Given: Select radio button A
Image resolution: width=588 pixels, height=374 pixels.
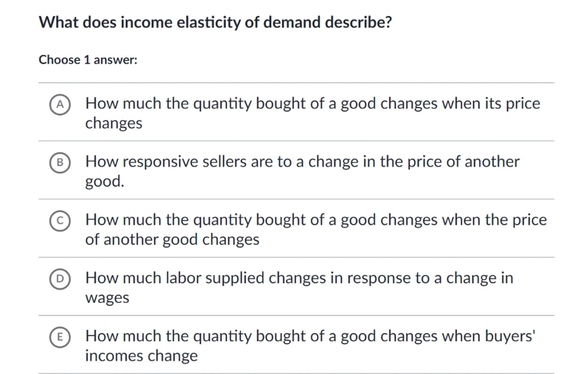Looking at the screenshot, I should click(x=60, y=104).
